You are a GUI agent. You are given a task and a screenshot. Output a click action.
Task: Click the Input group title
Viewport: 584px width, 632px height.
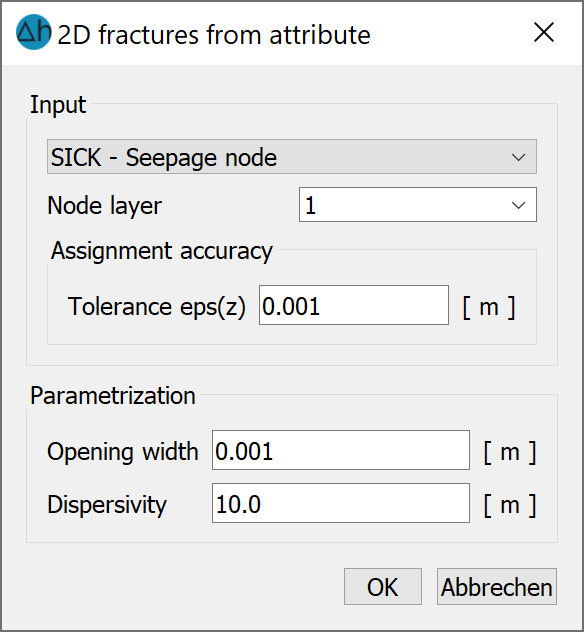[58, 105]
